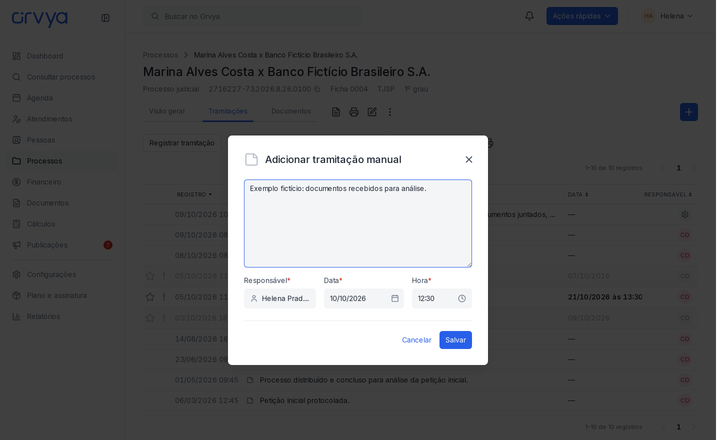720x440 pixels.
Task: Toggle the star on the 05/10/2026 row dated 07/10/2026
Action: (x=150, y=276)
